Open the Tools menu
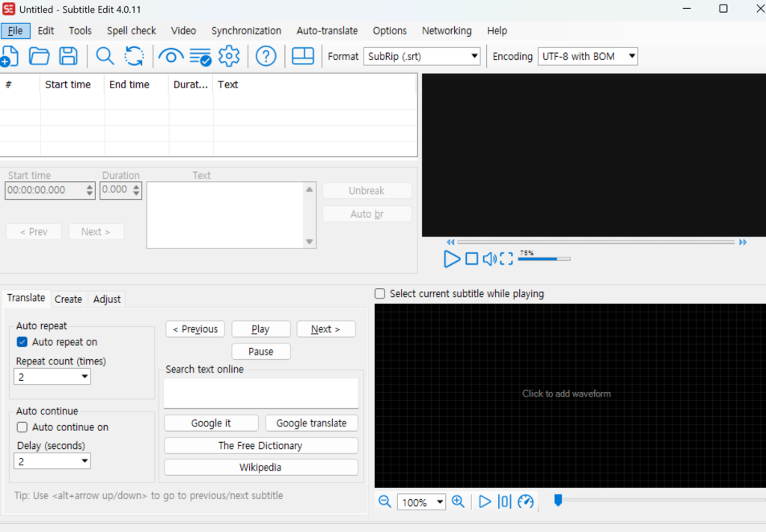 (80, 30)
